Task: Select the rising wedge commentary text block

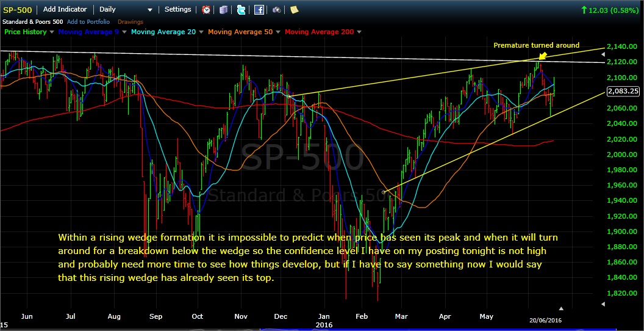Action: coord(308,258)
